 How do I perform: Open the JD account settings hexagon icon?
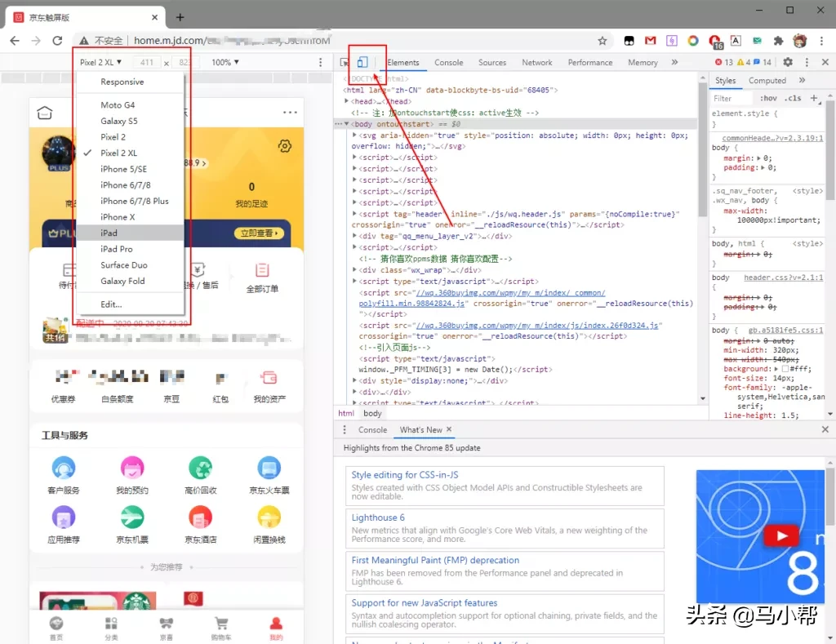[x=285, y=146]
